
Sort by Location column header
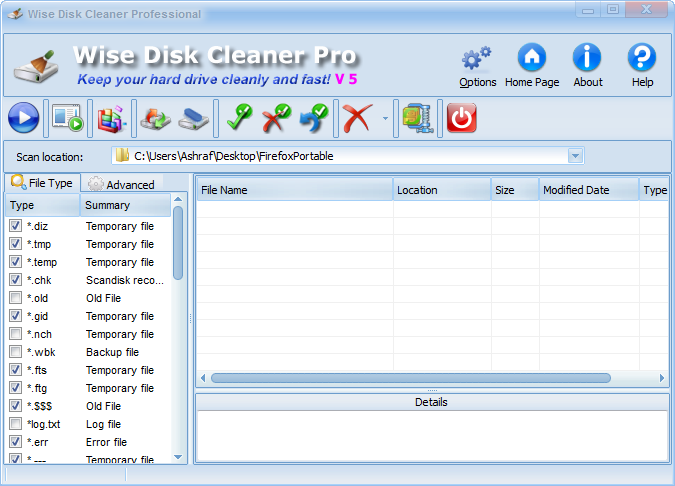click(442, 190)
